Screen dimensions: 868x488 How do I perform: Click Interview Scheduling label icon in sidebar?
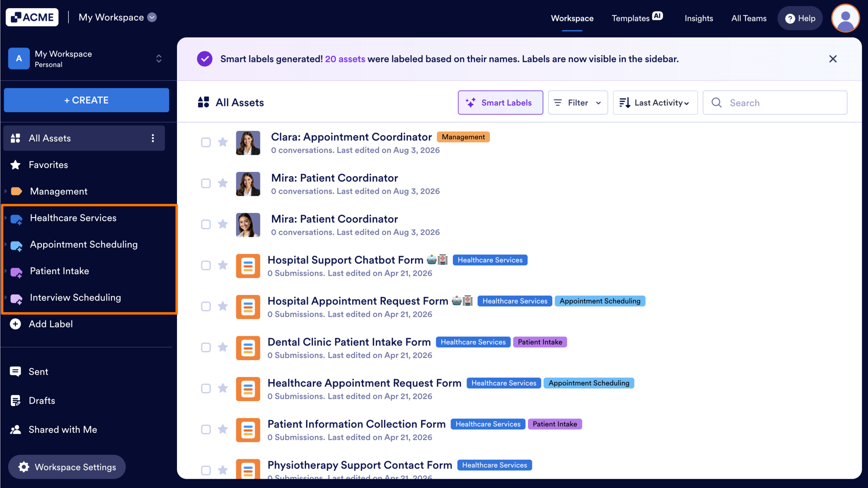[17, 298]
